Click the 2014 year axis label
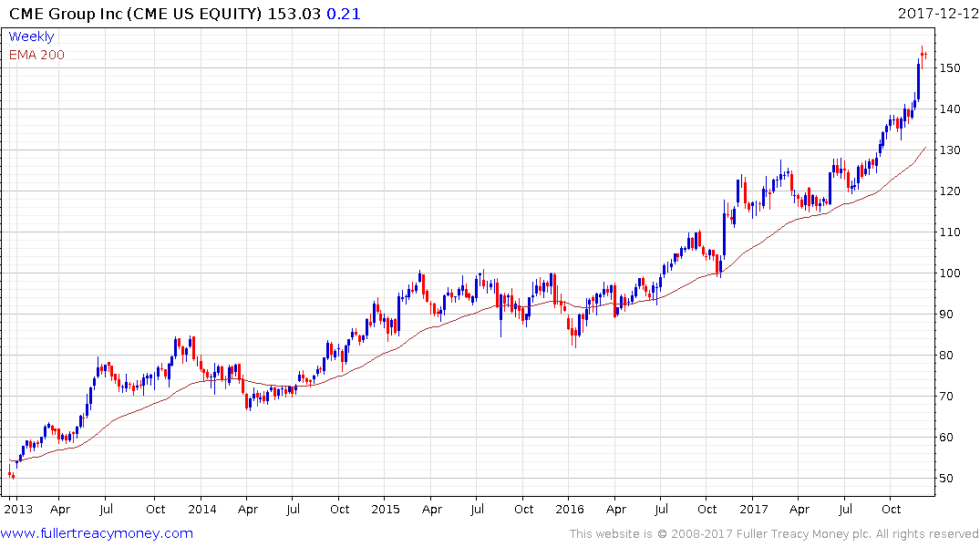Screen dimensions: 980x547 pyautogui.click(x=201, y=509)
